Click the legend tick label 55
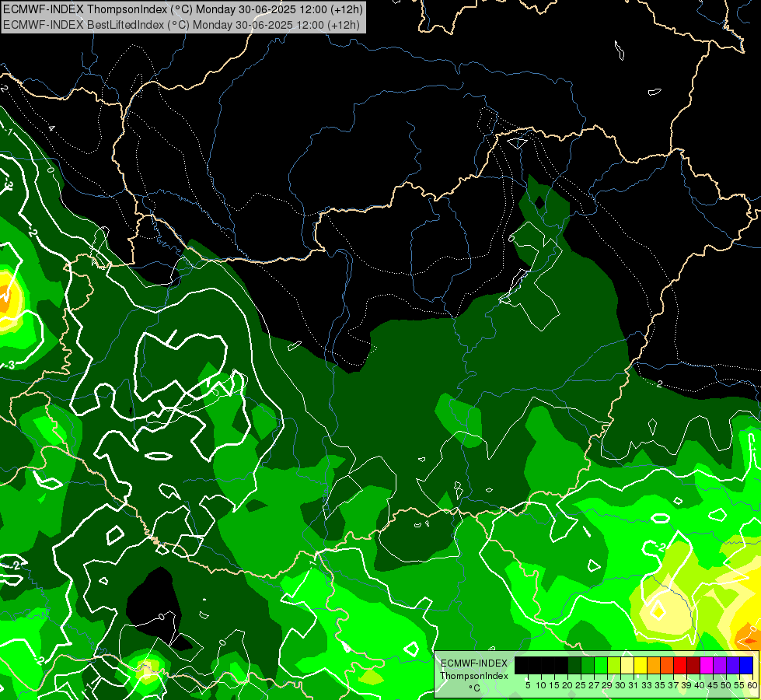 [x=739, y=685]
